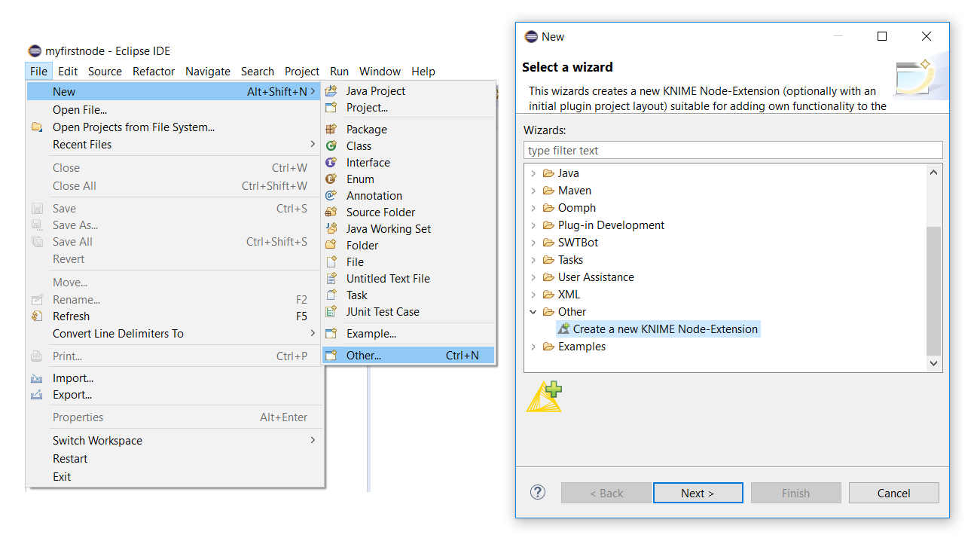Select Other... in the New submenu
The height and width of the screenshot is (544, 980).
point(408,356)
